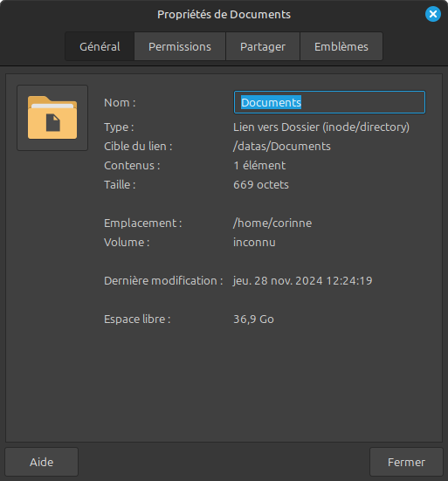
Task: Select the location path /home/corinne
Action: [272, 223]
